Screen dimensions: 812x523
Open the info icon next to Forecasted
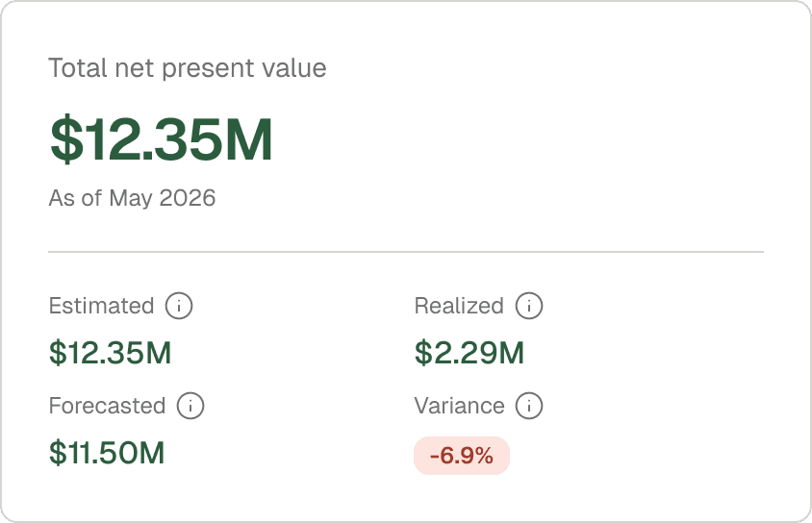coord(190,406)
